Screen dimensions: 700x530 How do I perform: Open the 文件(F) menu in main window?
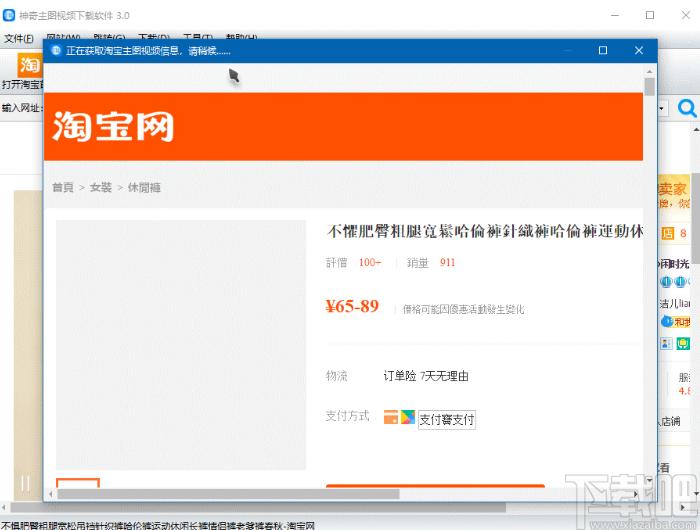point(19,38)
